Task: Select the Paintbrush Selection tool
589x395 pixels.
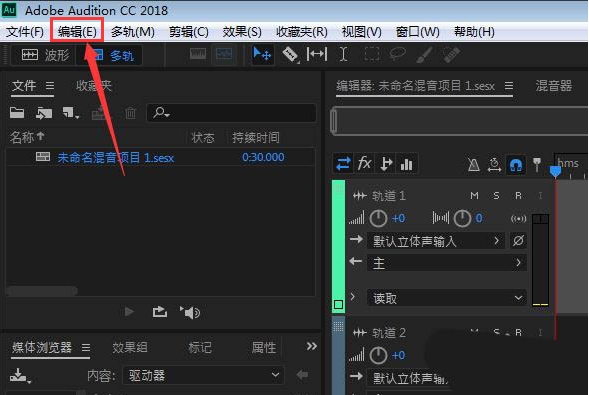Action: click(424, 55)
